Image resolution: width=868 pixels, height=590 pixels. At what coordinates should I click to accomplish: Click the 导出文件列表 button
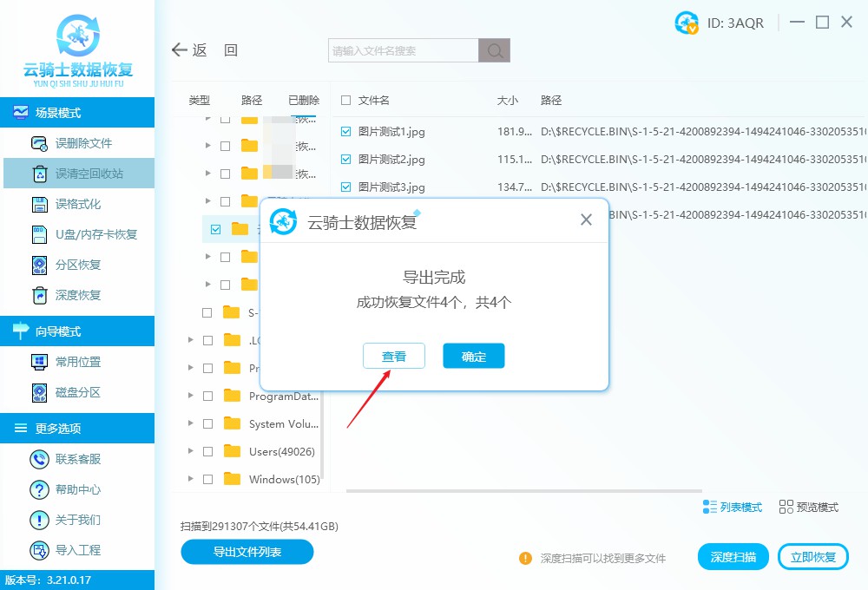tap(247, 552)
